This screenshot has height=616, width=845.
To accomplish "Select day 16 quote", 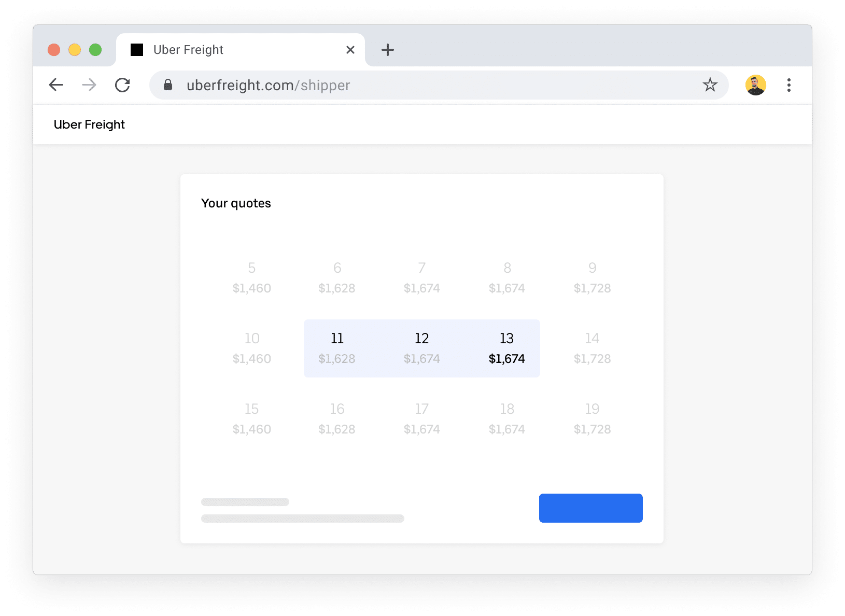I will point(337,419).
